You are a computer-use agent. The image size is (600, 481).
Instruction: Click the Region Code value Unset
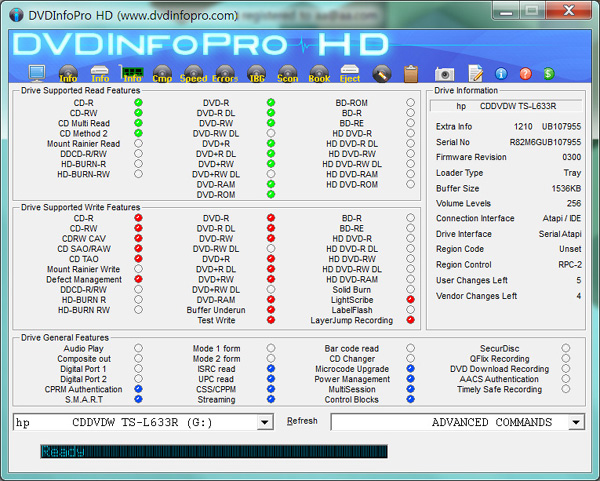point(570,249)
